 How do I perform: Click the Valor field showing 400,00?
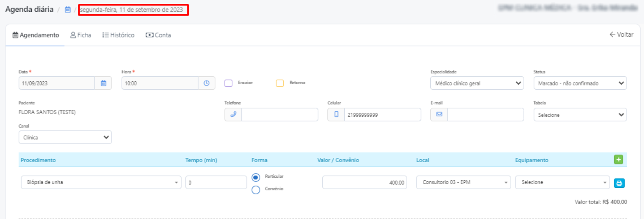[365, 182]
